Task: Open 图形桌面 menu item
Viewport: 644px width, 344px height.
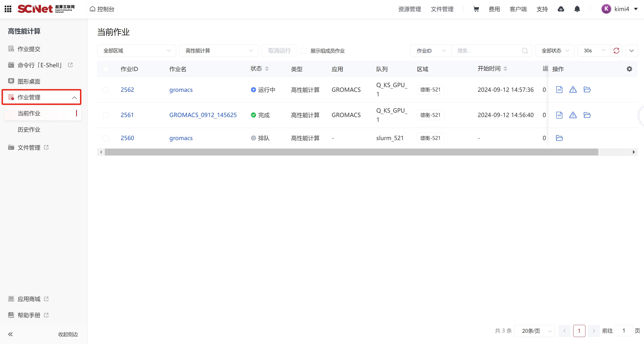Action: (29, 81)
